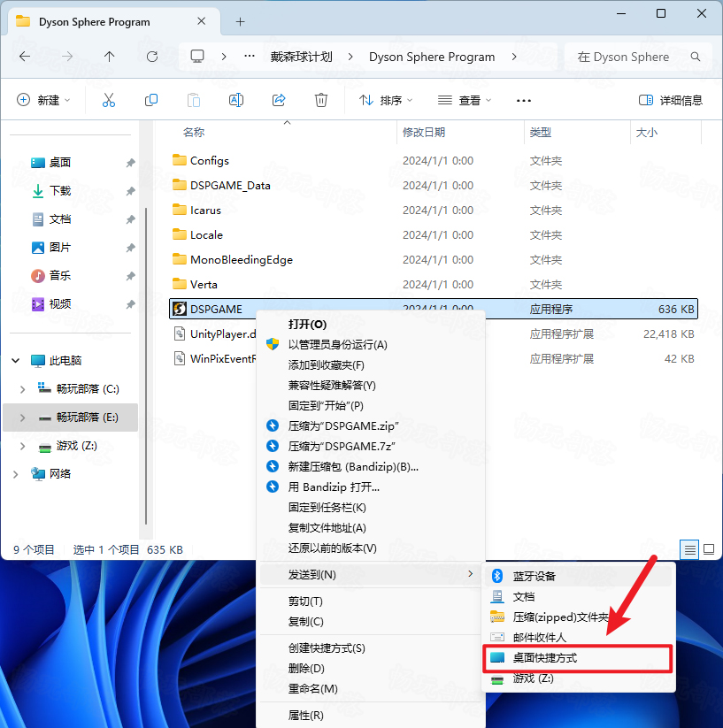Switch to details list view icon
The width and height of the screenshot is (723, 728).
point(689,549)
